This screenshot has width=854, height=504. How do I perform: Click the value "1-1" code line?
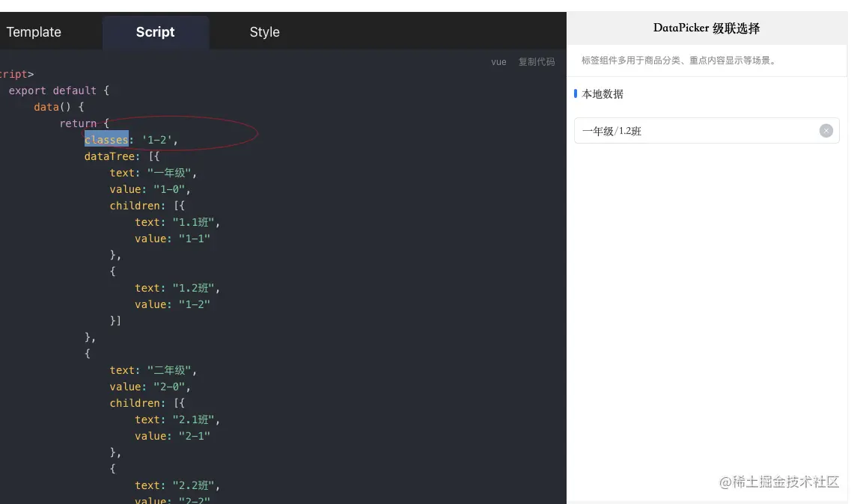click(x=172, y=239)
